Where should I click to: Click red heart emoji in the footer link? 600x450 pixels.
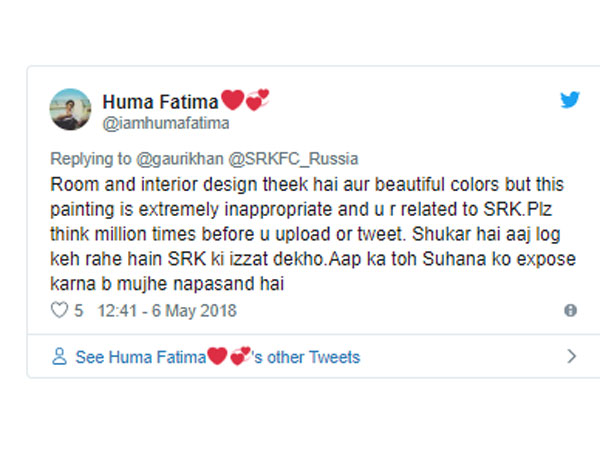(x=216, y=357)
